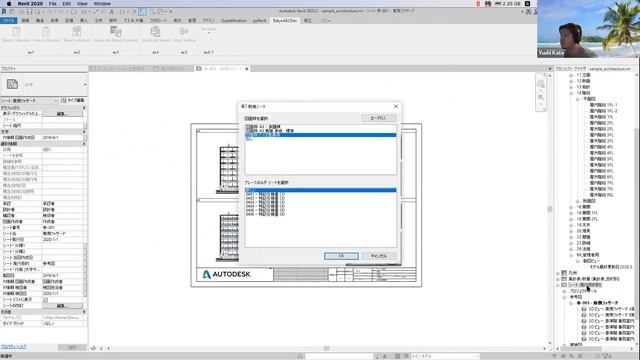640x360 pixels.
Task: Click the drawing view vertical scrollbar
Action: pos(550,209)
